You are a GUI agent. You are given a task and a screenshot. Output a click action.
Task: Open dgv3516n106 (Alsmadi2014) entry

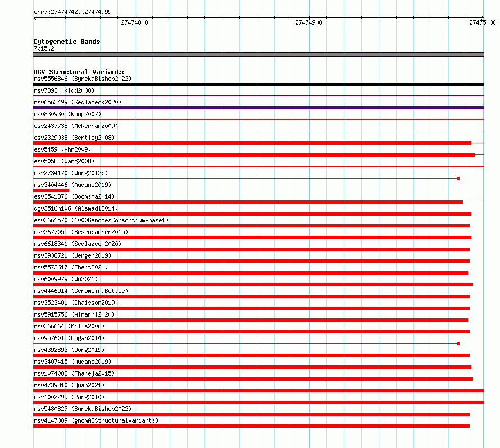point(76,208)
